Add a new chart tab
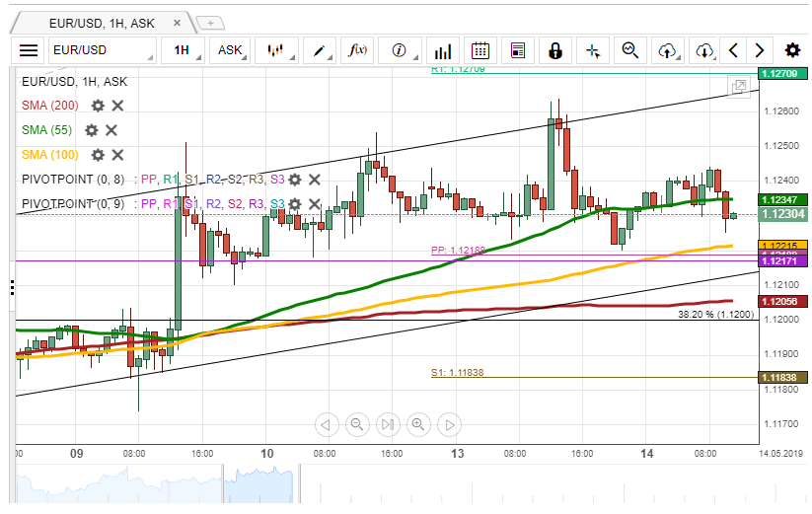The image size is (812, 514). (210, 22)
